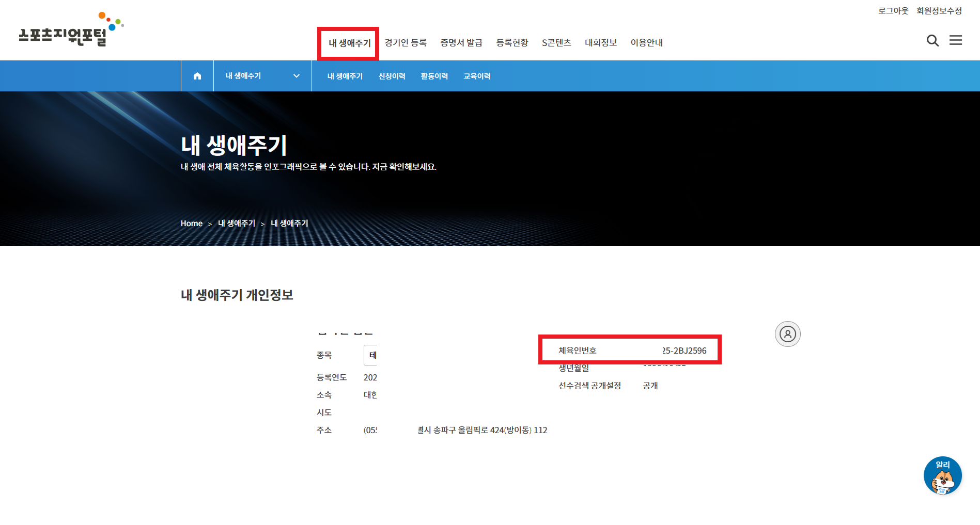Expand the 내 생애주기 breadcrumb dropdown

tap(262, 76)
